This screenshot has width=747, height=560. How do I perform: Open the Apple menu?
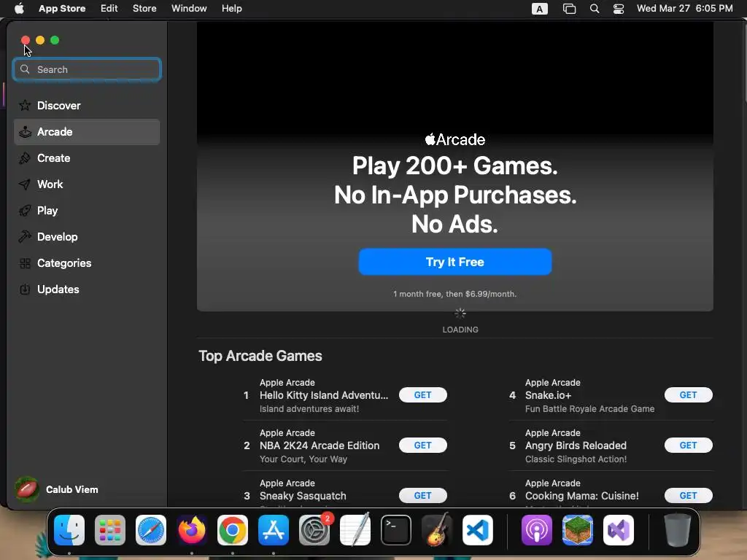19,9
